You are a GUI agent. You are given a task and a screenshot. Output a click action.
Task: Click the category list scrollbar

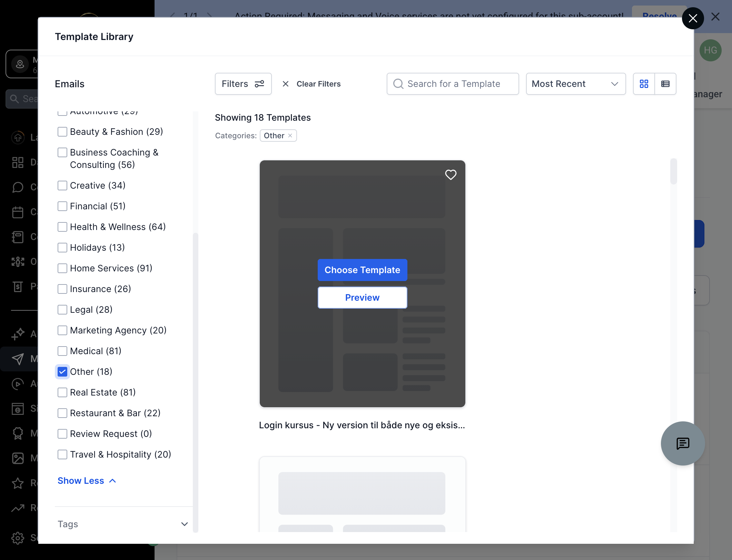coord(196,382)
